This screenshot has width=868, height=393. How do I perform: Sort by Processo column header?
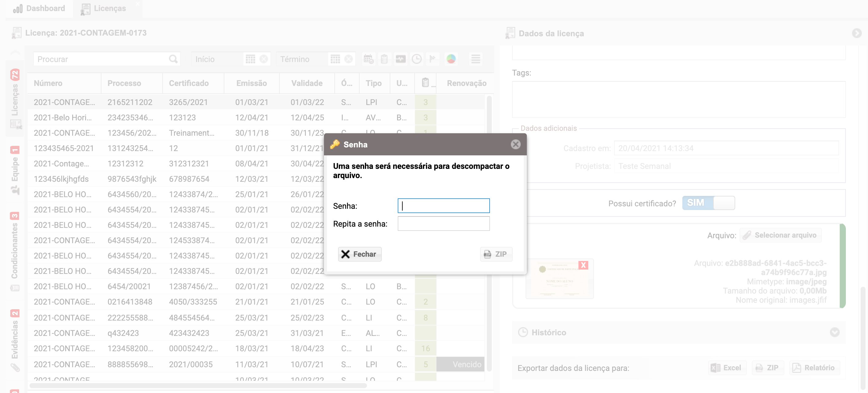click(132, 83)
